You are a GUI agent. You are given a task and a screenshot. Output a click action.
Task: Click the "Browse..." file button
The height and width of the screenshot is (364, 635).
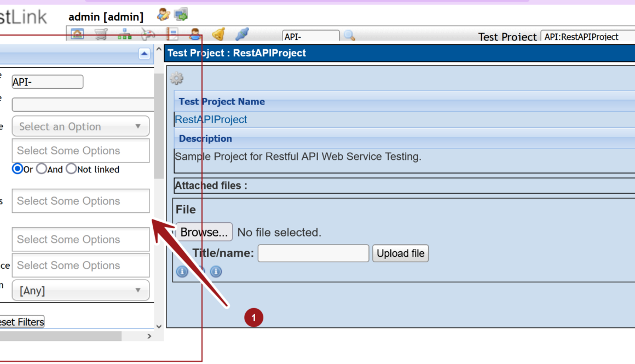(204, 232)
